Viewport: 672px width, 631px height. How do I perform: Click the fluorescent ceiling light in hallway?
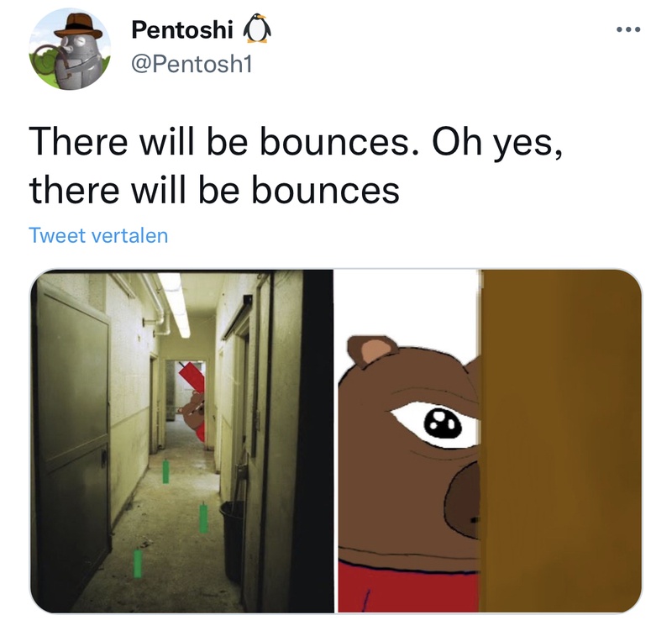click(x=176, y=303)
